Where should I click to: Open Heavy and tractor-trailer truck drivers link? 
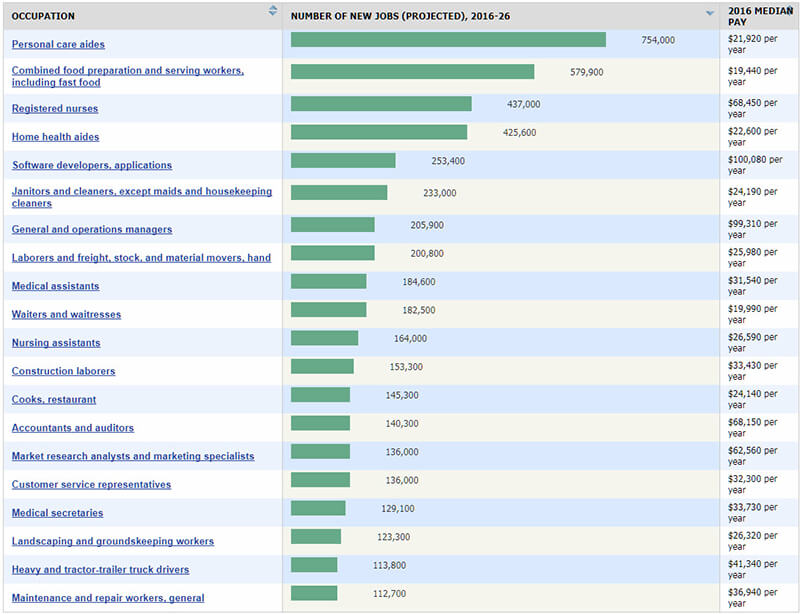pyautogui.click(x=100, y=569)
